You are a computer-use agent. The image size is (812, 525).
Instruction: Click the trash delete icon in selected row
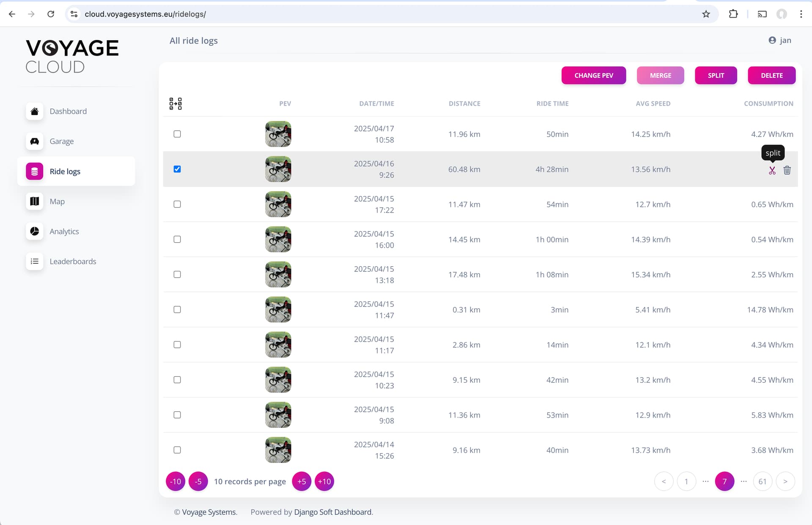(787, 170)
